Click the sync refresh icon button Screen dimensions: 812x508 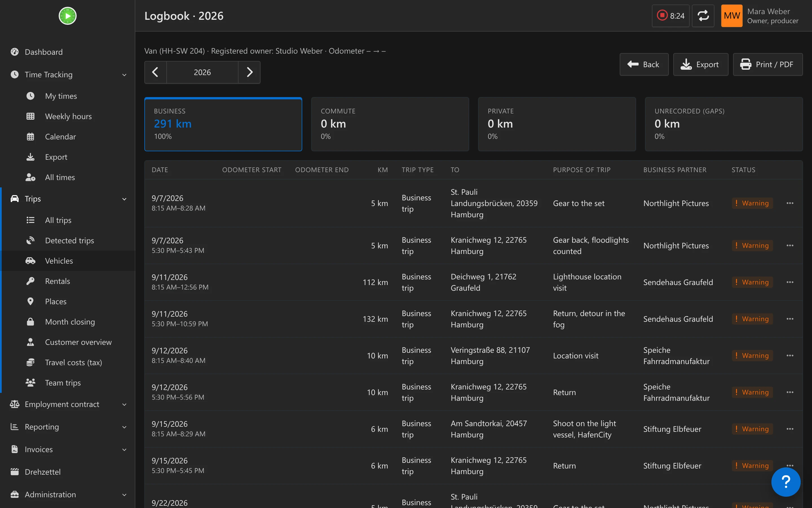[703, 16]
